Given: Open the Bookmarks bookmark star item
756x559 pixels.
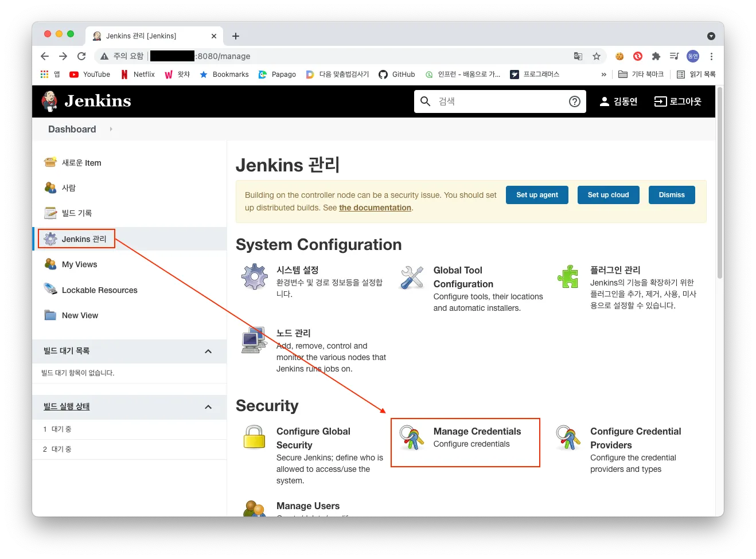Looking at the screenshot, I should (224, 75).
